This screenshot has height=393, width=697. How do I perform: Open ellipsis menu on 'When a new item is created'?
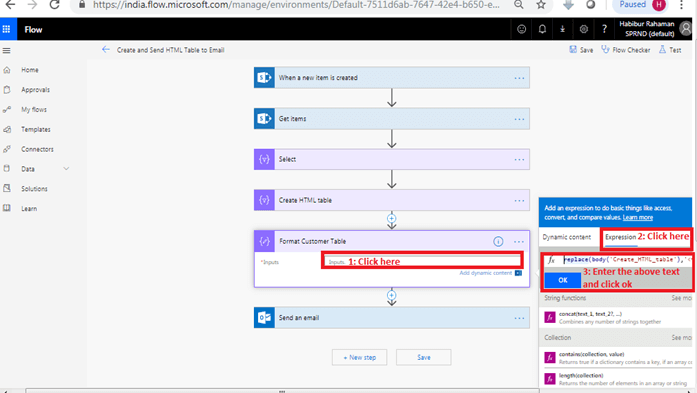519,78
